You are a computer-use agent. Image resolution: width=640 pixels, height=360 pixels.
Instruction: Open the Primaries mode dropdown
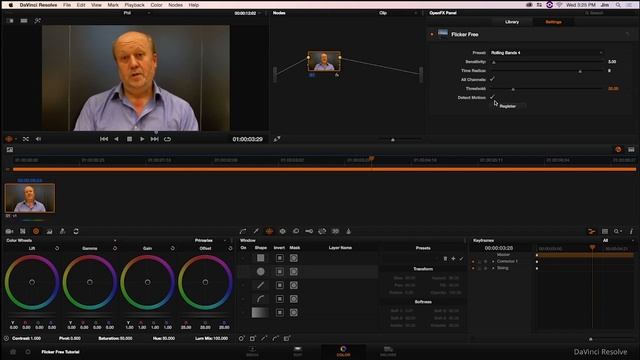click(x=209, y=240)
